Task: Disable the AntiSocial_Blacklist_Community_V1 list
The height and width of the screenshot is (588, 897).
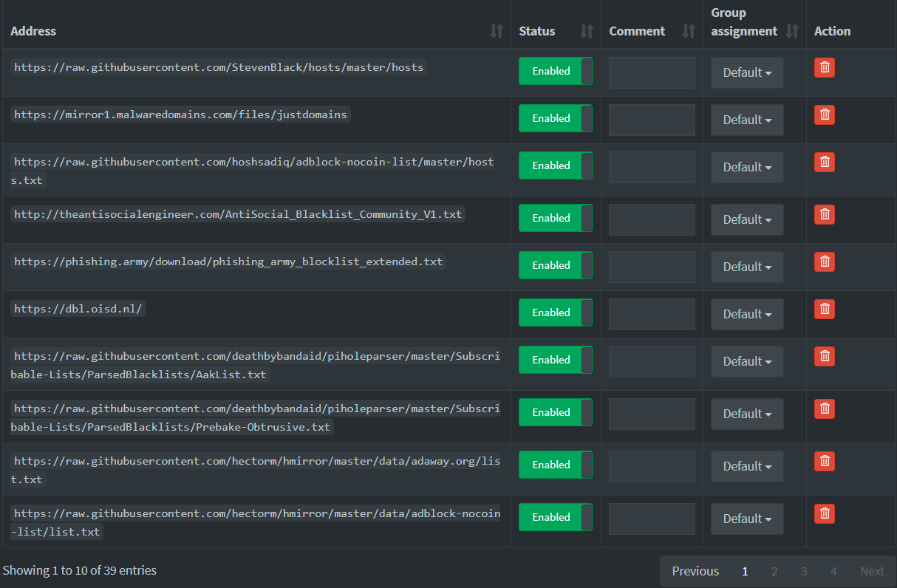Action: pyautogui.click(x=556, y=218)
